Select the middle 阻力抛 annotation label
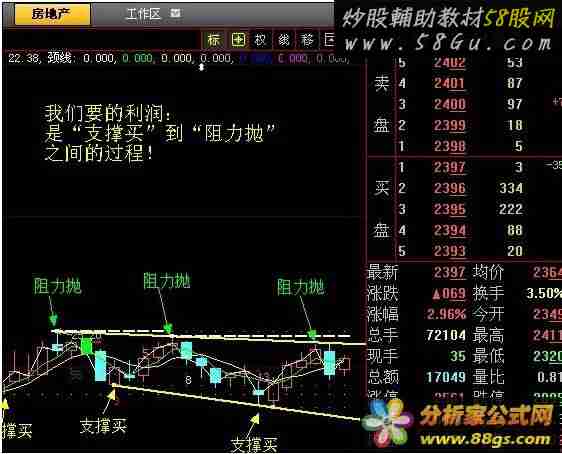 [x=167, y=281]
